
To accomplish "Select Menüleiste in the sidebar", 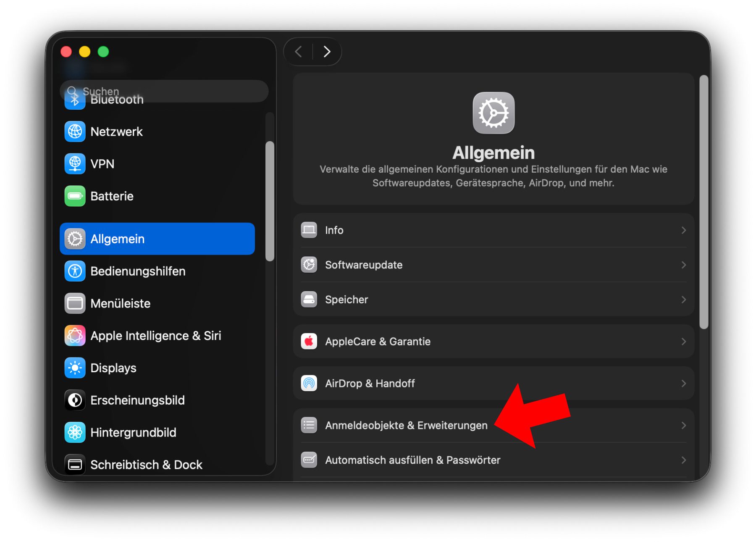I will [x=120, y=303].
